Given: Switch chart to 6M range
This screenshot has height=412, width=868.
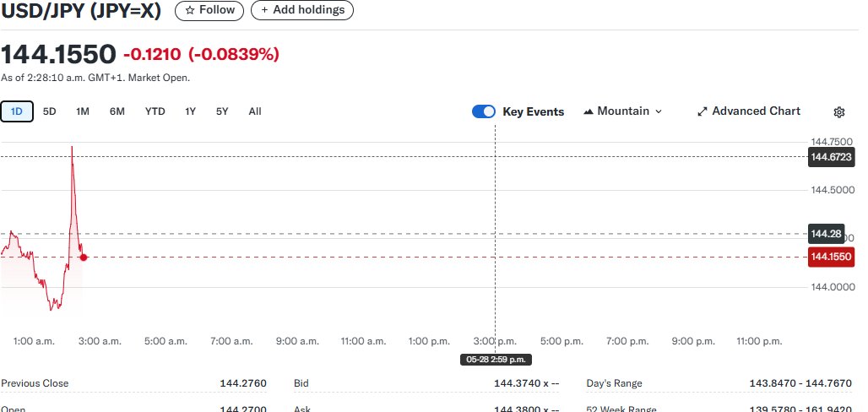Looking at the screenshot, I should [x=117, y=111].
